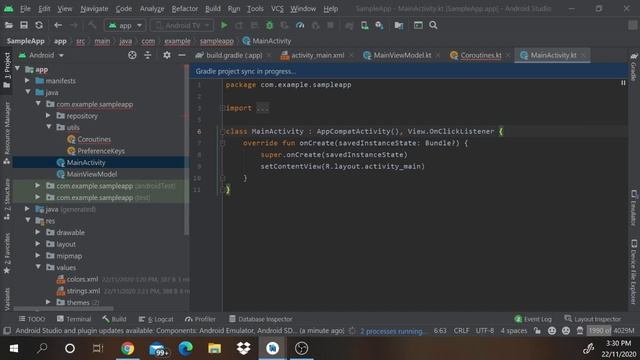Click the UTF-8 encoding indicator
The image size is (640, 360).
[485, 331]
